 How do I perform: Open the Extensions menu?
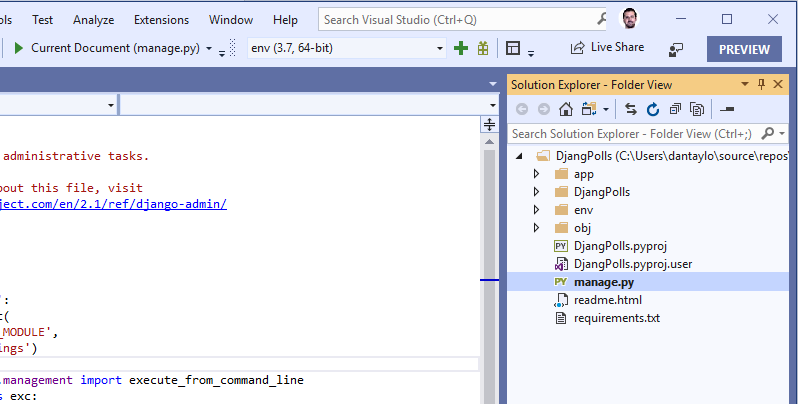(x=161, y=19)
